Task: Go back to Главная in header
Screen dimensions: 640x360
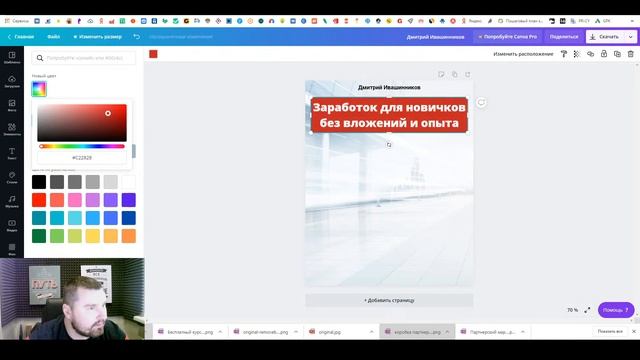Action: pyautogui.click(x=20, y=37)
